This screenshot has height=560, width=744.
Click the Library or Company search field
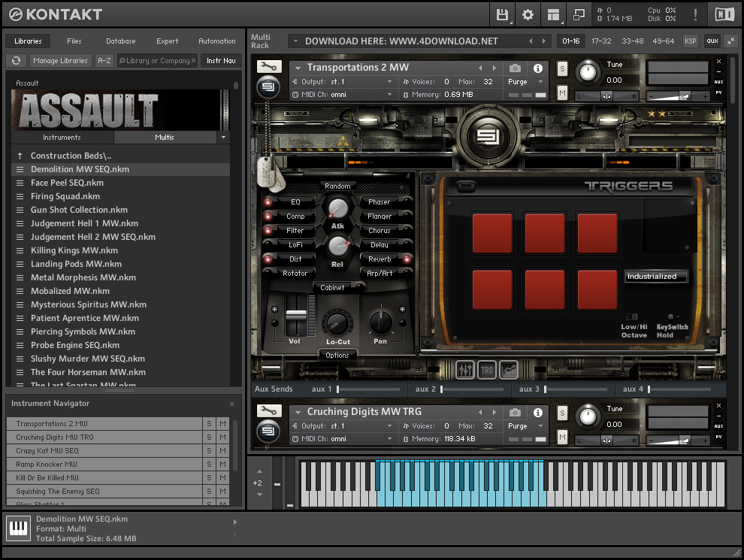157,60
